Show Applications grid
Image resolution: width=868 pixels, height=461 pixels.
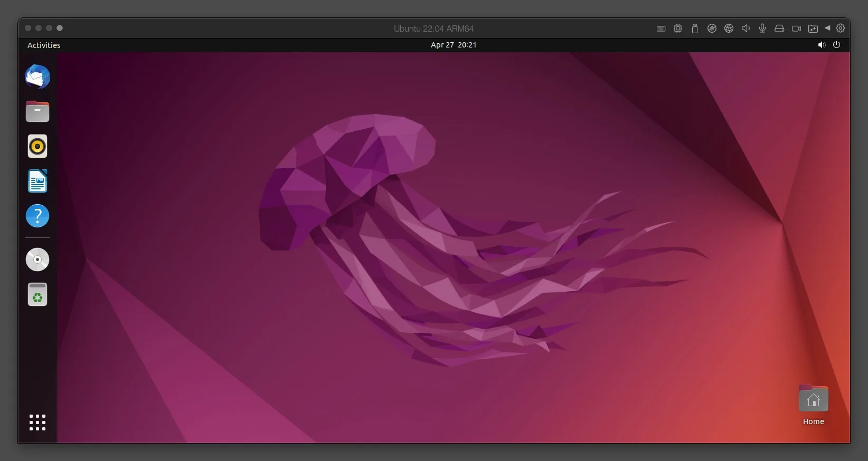pos(37,422)
